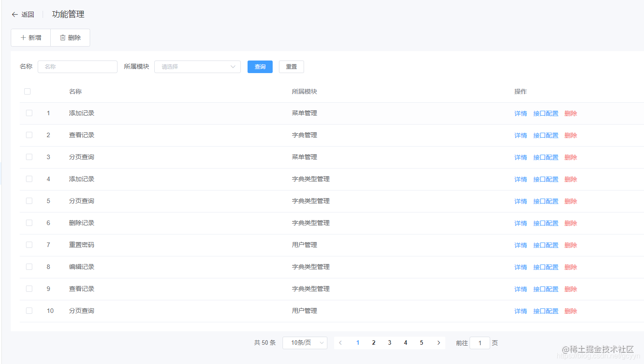
Task: Click the blue 查询 button
Action: pyautogui.click(x=260, y=67)
